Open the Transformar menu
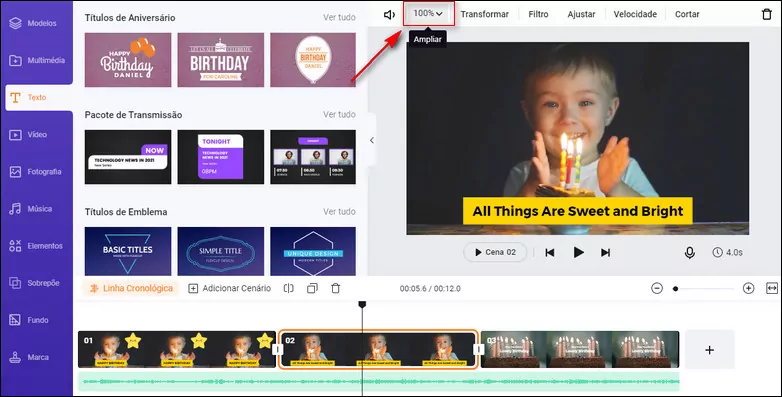 pyautogui.click(x=484, y=14)
